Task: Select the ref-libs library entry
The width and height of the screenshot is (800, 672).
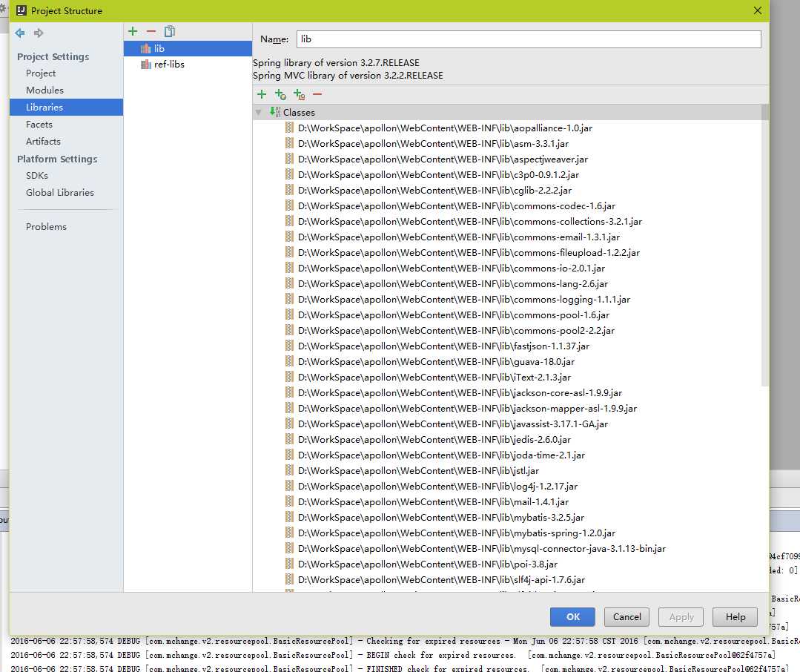Action: click(188, 65)
